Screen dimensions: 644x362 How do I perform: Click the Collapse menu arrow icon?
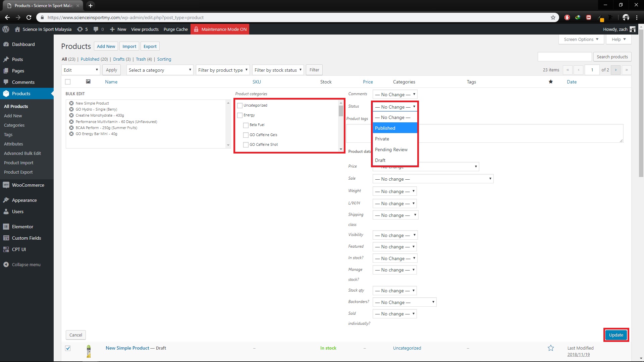(6, 264)
